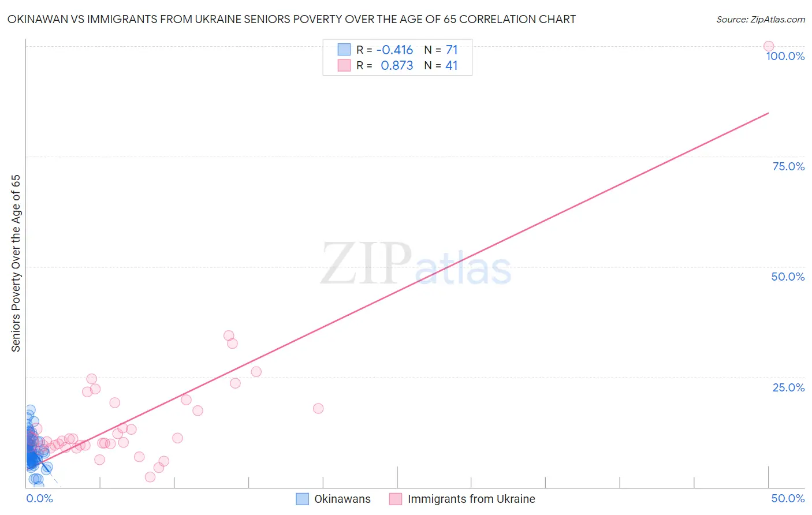Screen dimensions: 812x515
Task: Click the 25.0% y-axis label
Action: pyautogui.click(x=788, y=387)
